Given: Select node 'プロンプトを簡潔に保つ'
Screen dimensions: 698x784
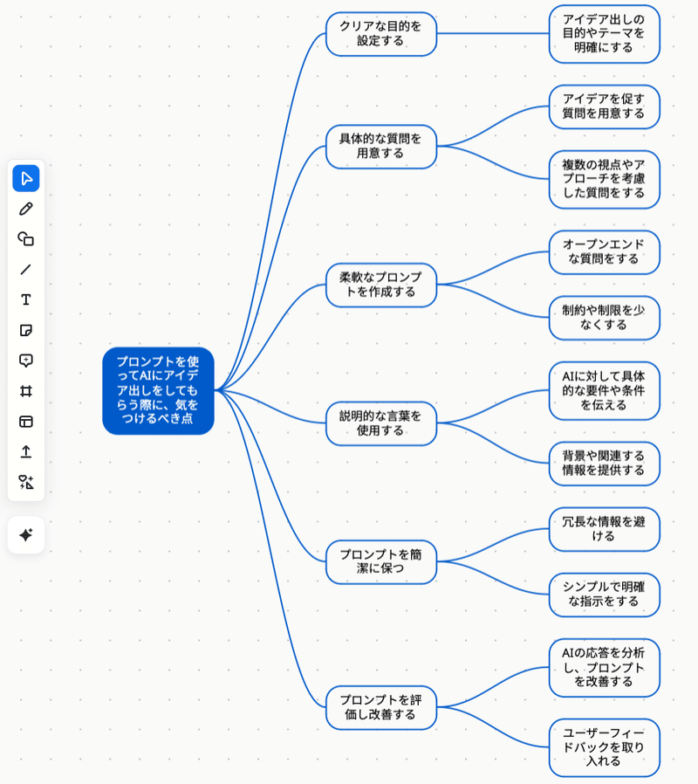Looking at the screenshot, I should tap(381, 562).
